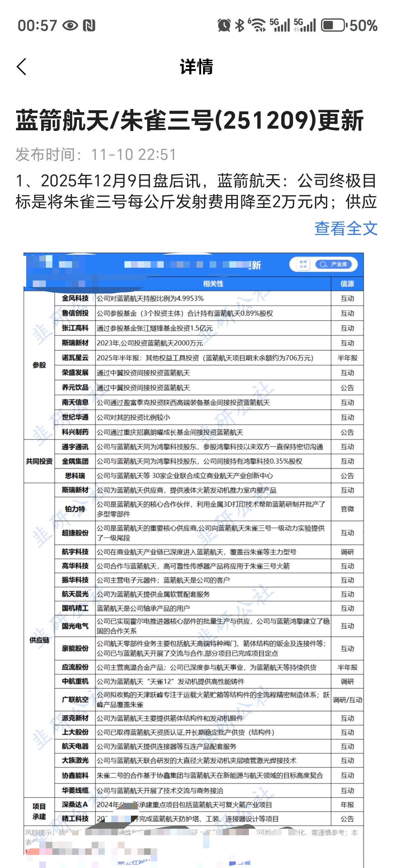Tap the 金风科技 row name

point(75,298)
